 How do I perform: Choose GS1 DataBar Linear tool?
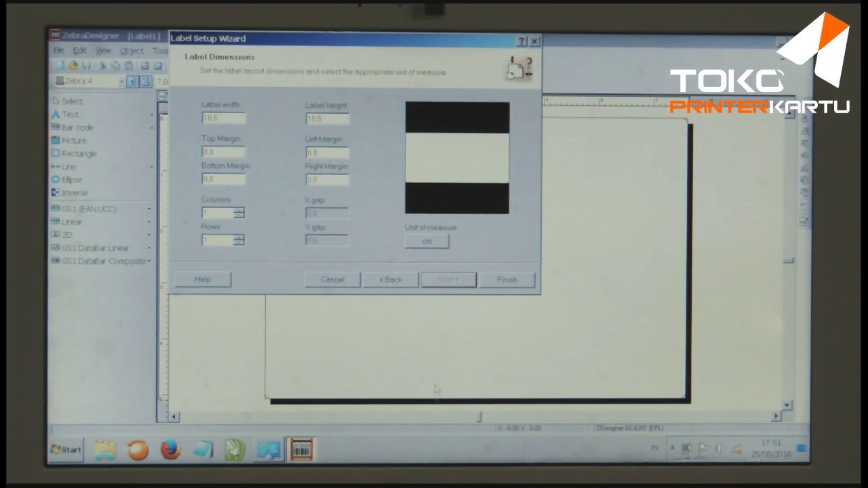coord(90,248)
